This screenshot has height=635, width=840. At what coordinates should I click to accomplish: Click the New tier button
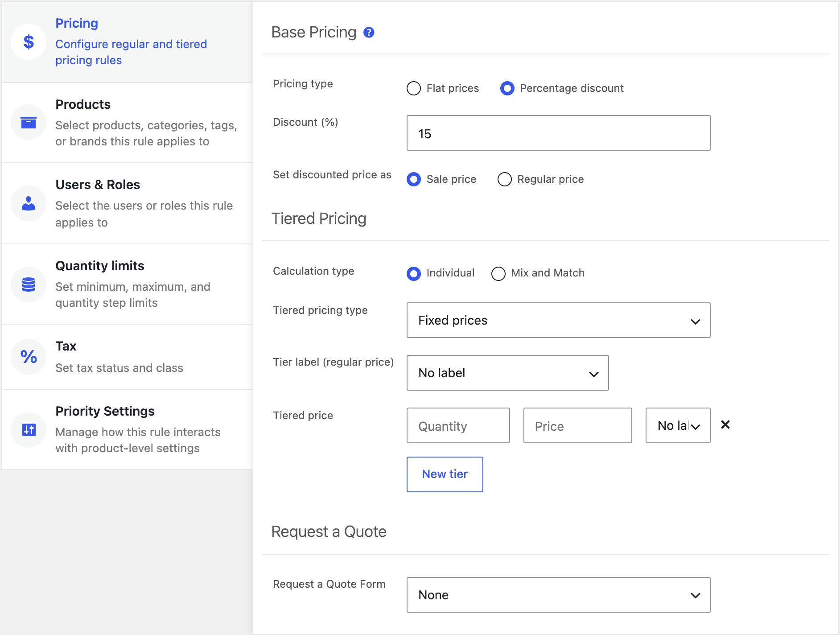click(445, 474)
